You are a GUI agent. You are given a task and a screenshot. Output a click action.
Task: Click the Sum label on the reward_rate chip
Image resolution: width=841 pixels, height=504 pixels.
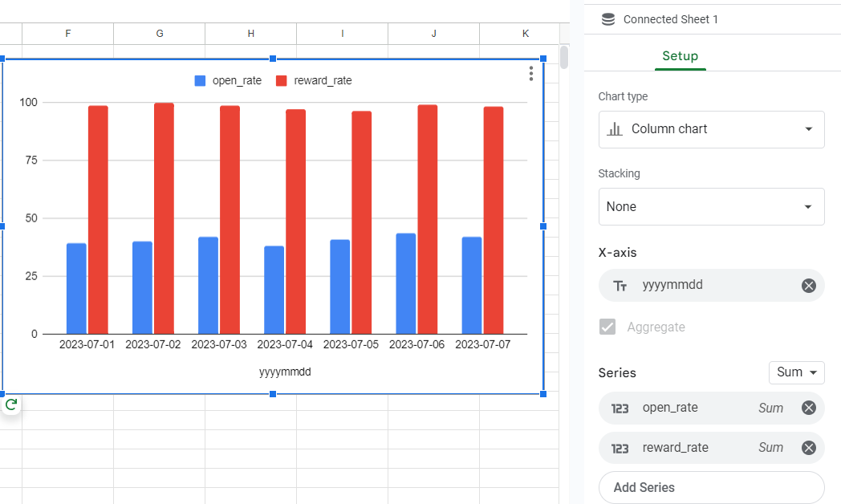770,448
